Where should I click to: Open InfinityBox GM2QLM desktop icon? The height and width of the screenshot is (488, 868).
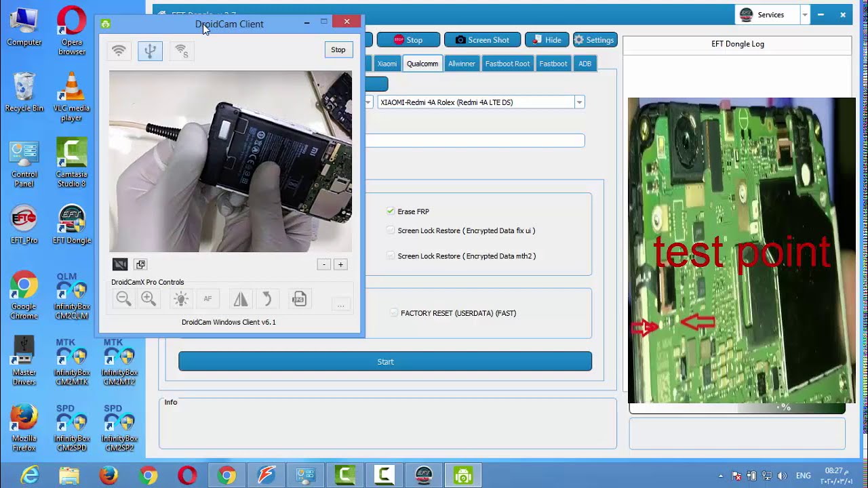[x=72, y=296]
